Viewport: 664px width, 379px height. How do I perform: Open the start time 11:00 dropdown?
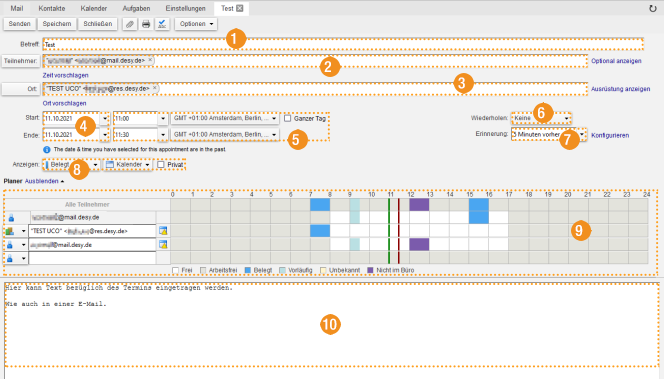[x=163, y=119]
